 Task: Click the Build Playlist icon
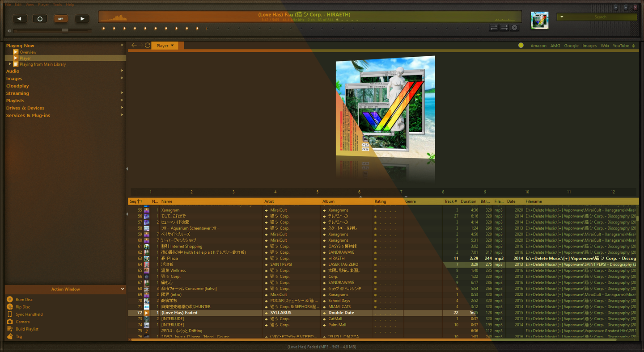tap(10, 329)
